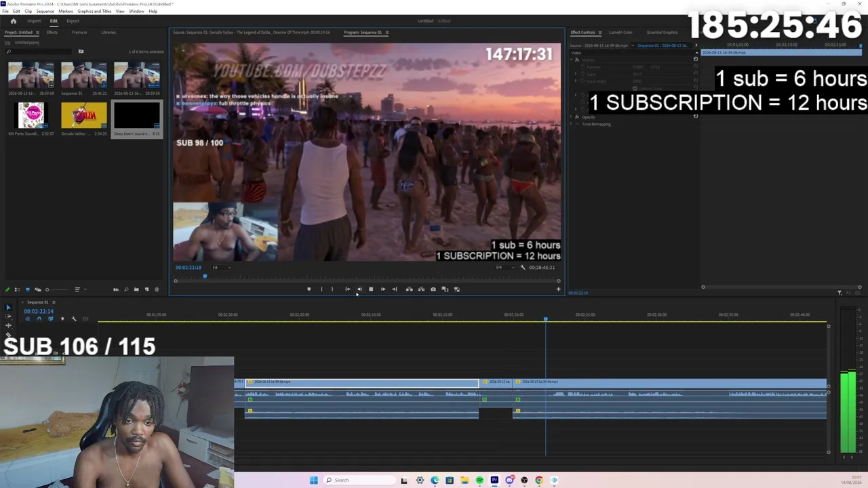Select the Wii Party Soundtrack thumbnail
Viewport: 868px width, 488px height.
point(31,115)
